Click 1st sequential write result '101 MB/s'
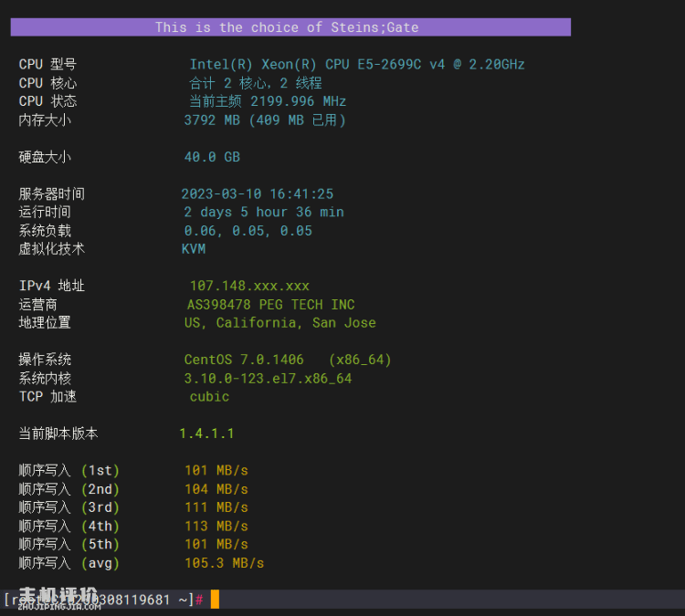This screenshot has height=616, width=685. click(216, 471)
